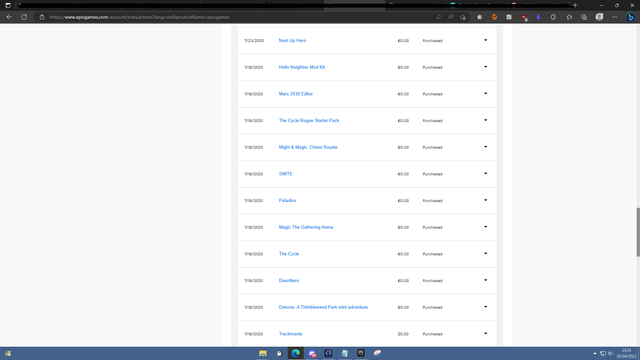Open the Trackmania link
Image resolution: width=640 pixels, height=360 pixels.
[290, 334]
